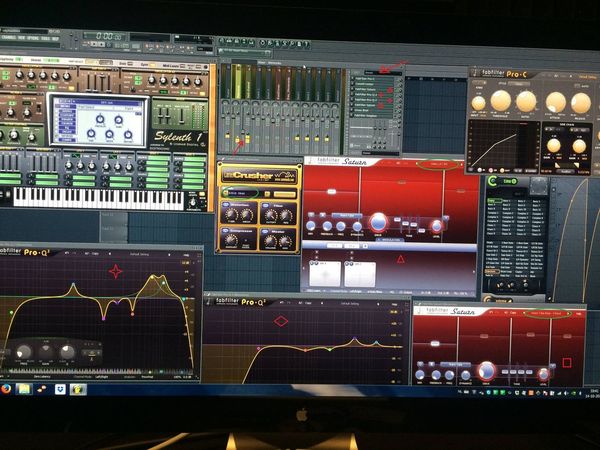
Task: Click the Mix knob in upper Saturn
Action: click(x=311, y=226)
